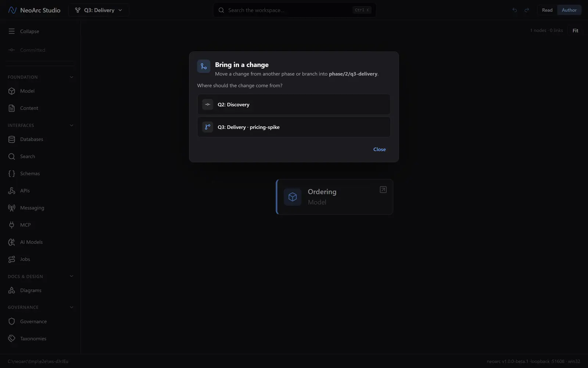Click the Fit button
Screen dimensions: 588x368
(x=575, y=31)
